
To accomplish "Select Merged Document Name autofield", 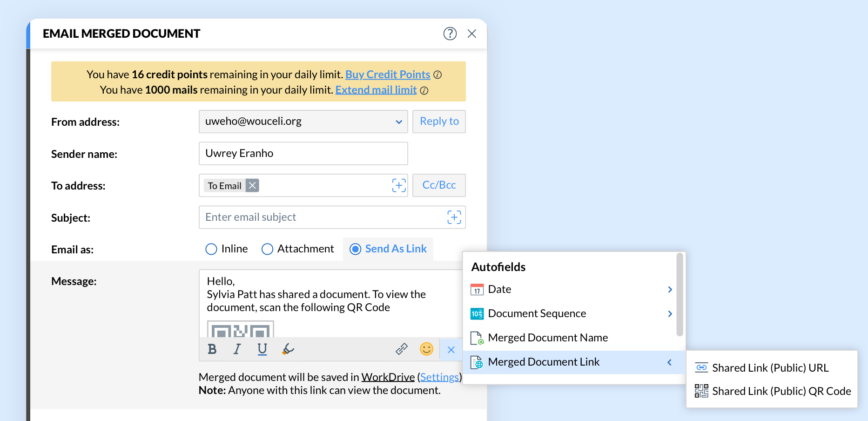I will pyautogui.click(x=548, y=338).
